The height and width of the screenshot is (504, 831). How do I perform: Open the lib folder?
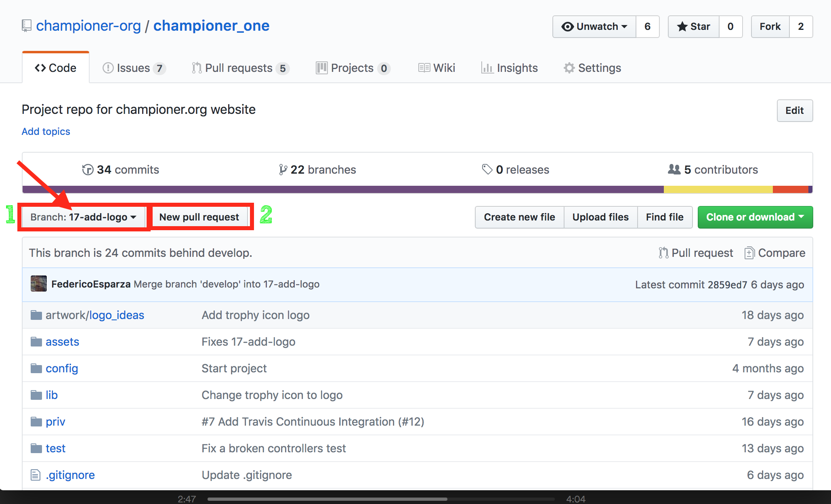click(52, 395)
